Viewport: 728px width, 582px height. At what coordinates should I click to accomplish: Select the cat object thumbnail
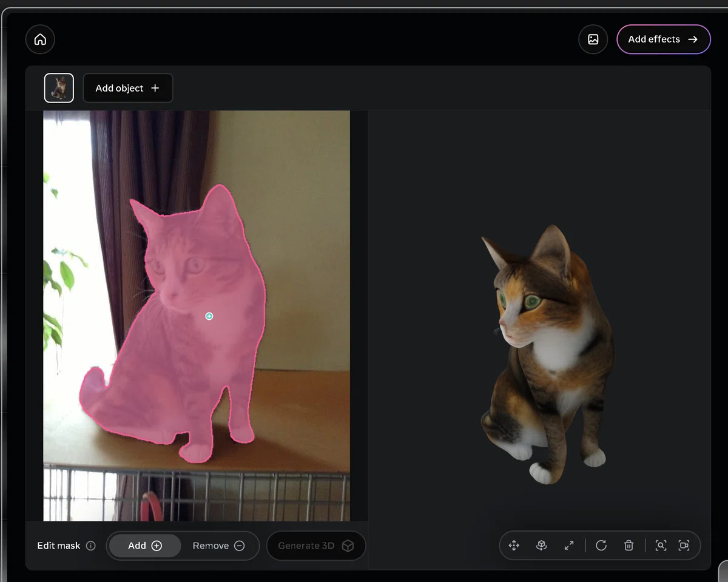[59, 88]
